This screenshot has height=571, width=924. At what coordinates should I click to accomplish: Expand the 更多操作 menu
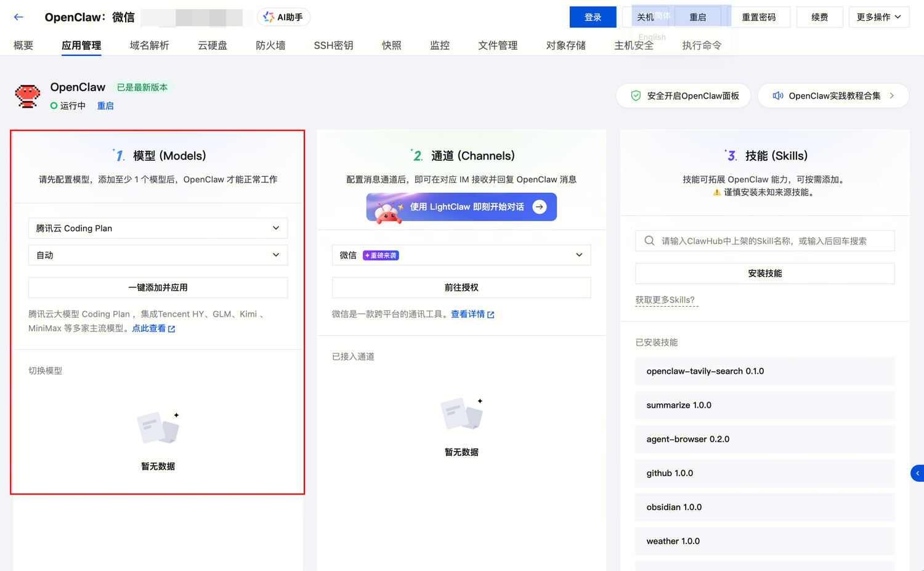[x=879, y=17]
